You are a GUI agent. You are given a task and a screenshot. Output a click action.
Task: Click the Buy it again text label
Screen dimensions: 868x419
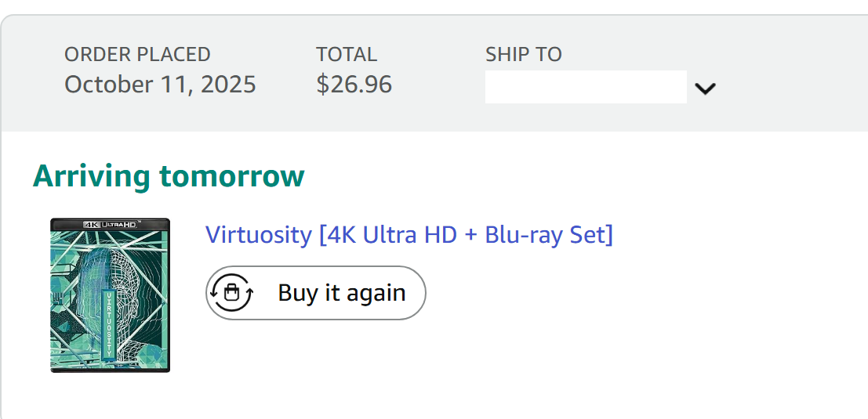point(342,293)
